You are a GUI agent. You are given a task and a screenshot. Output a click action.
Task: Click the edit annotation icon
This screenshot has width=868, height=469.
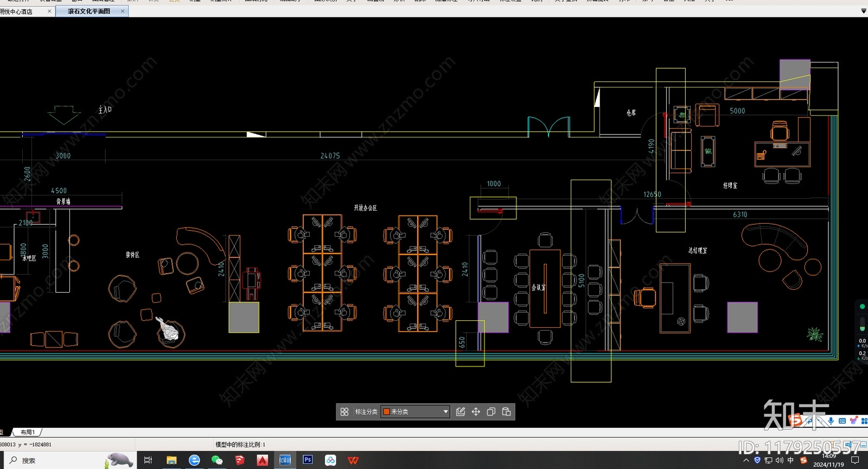(x=461, y=412)
